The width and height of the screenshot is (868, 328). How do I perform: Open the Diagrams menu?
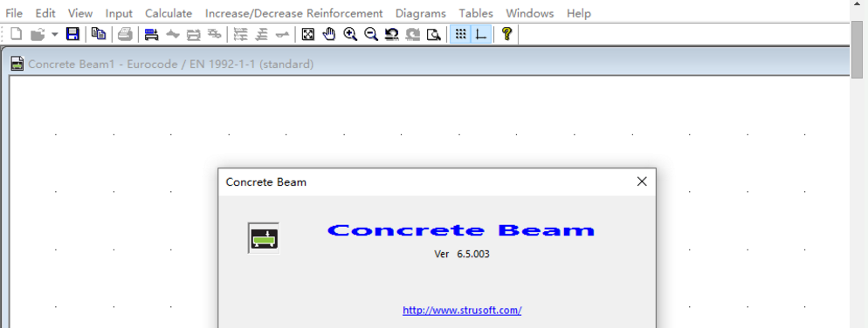pos(420,13)
